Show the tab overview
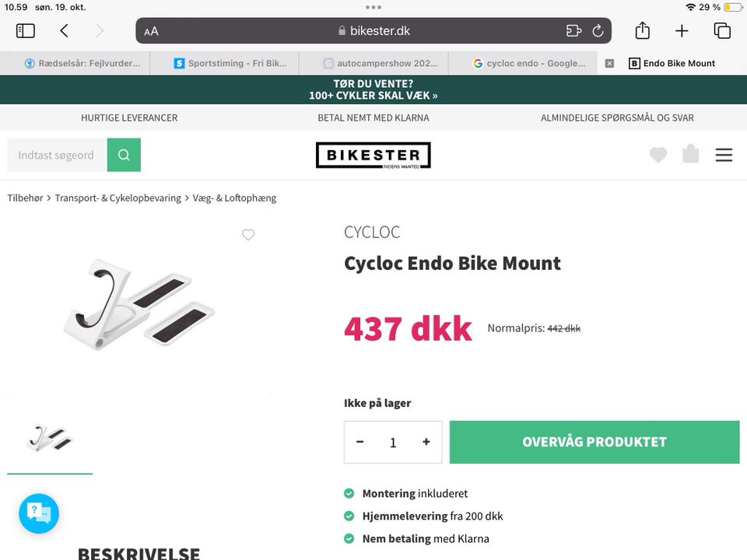The height and width of the screenshot is (560, 747). tap(722, 31)
